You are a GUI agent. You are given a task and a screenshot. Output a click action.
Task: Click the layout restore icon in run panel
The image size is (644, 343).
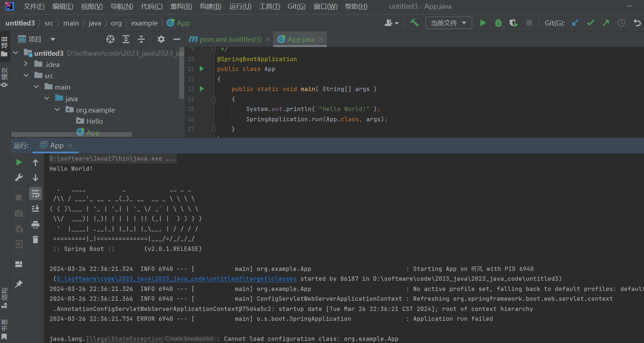[19, 264]
